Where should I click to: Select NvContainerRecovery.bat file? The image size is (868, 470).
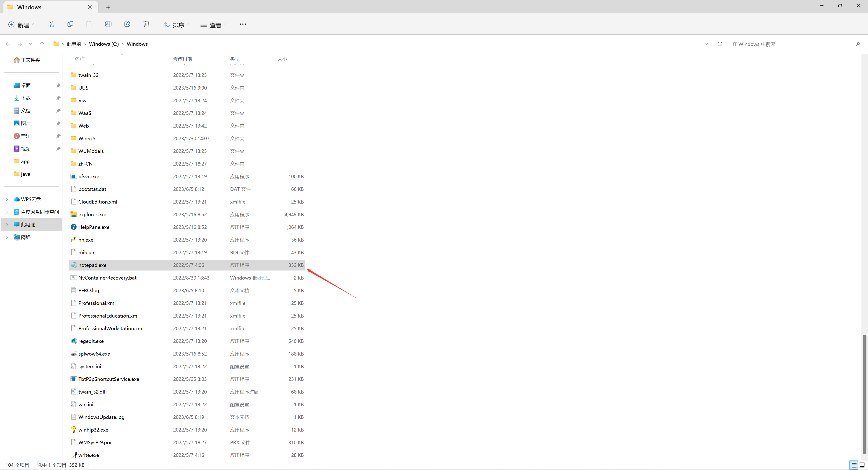pos(187,278)
